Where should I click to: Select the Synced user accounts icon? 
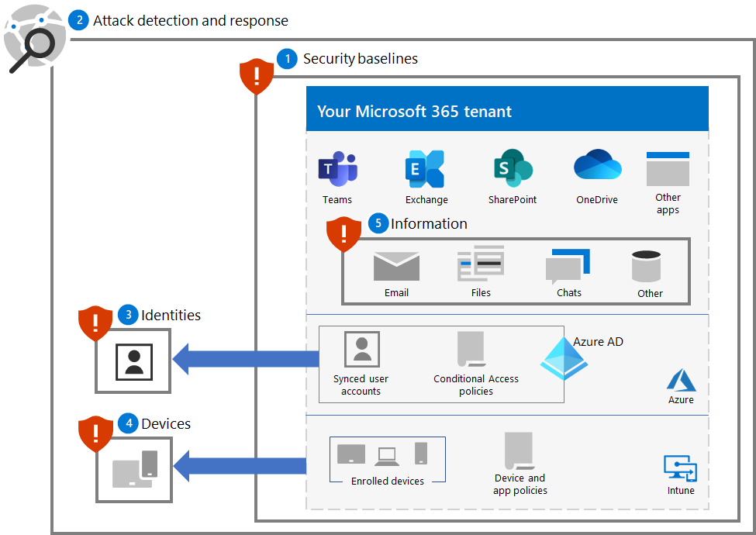pos(360,348)
